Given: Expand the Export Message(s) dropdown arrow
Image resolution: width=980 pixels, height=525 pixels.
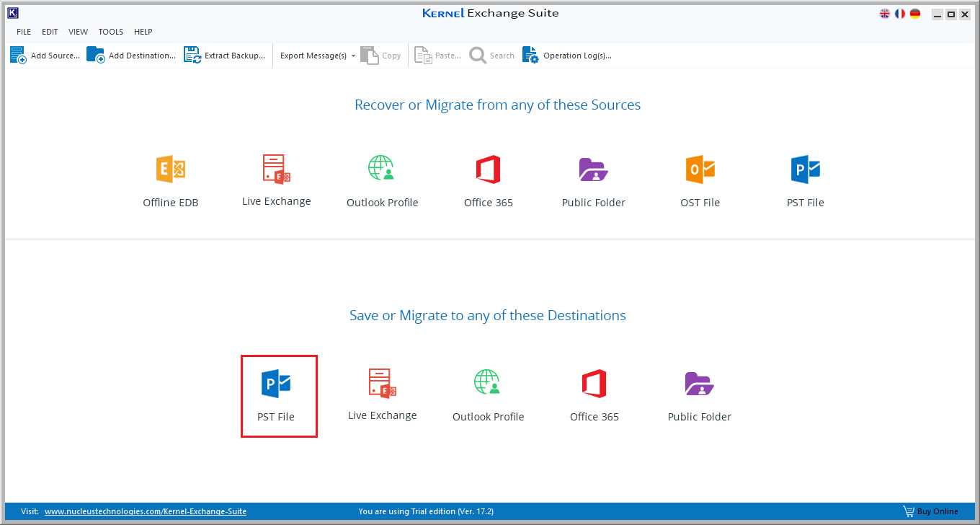Looking at the screenshot, I should [x=353, y=56].
